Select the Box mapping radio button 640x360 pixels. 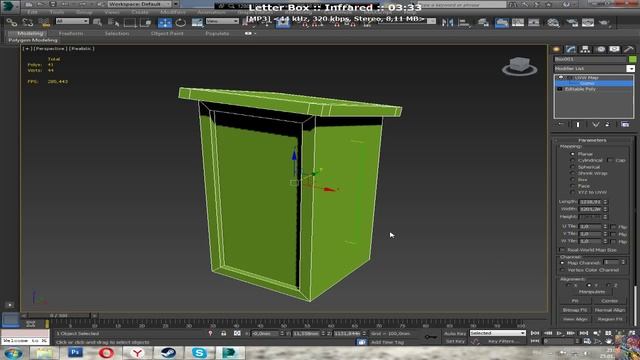(572, 180)
